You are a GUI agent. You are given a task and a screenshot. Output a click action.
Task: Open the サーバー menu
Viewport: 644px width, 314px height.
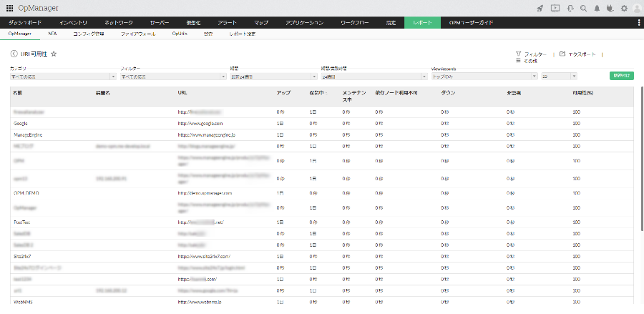pyautogui.click(x=160, y=23)
